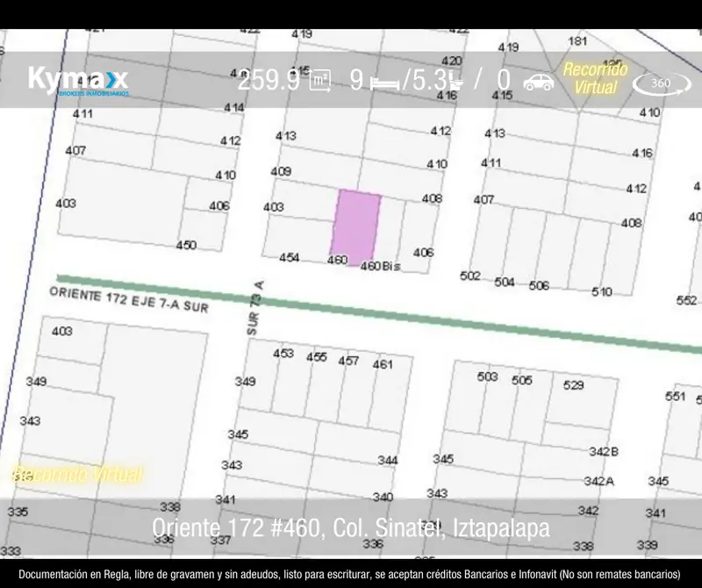Click lot number 450

click(186, 245)
